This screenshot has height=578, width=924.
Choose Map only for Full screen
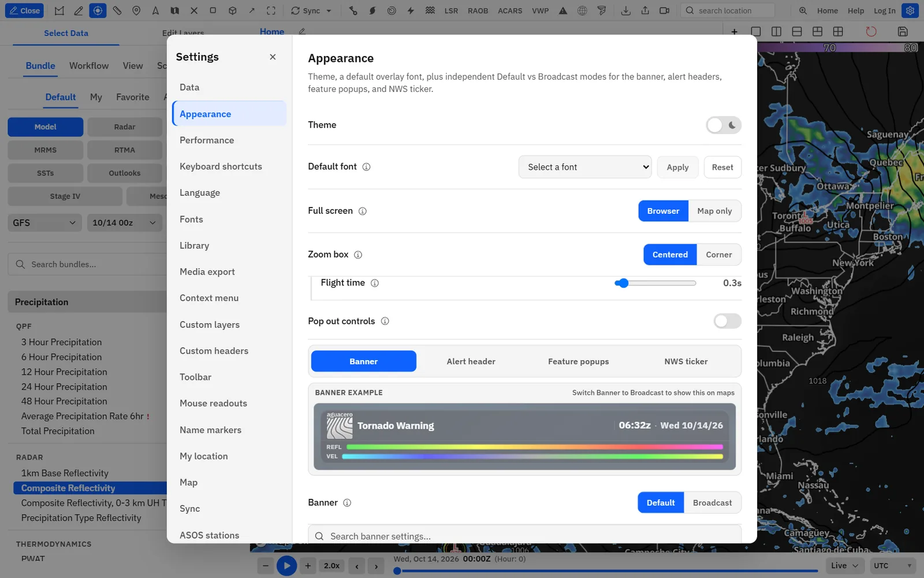714,211
